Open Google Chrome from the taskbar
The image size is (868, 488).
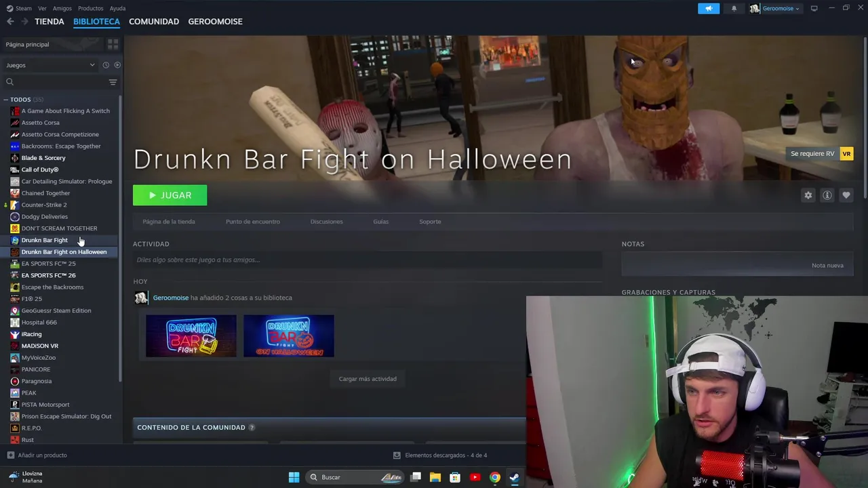tap(495, 477)
